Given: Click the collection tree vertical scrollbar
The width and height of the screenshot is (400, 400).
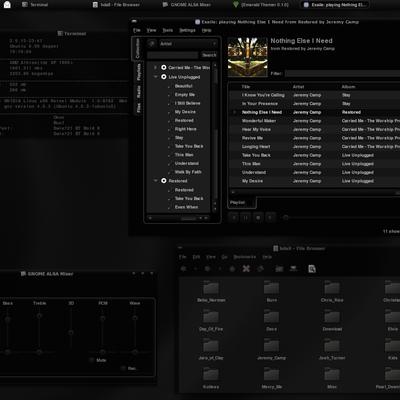Looking at the screenshot, I should click(x=215, y=137).
